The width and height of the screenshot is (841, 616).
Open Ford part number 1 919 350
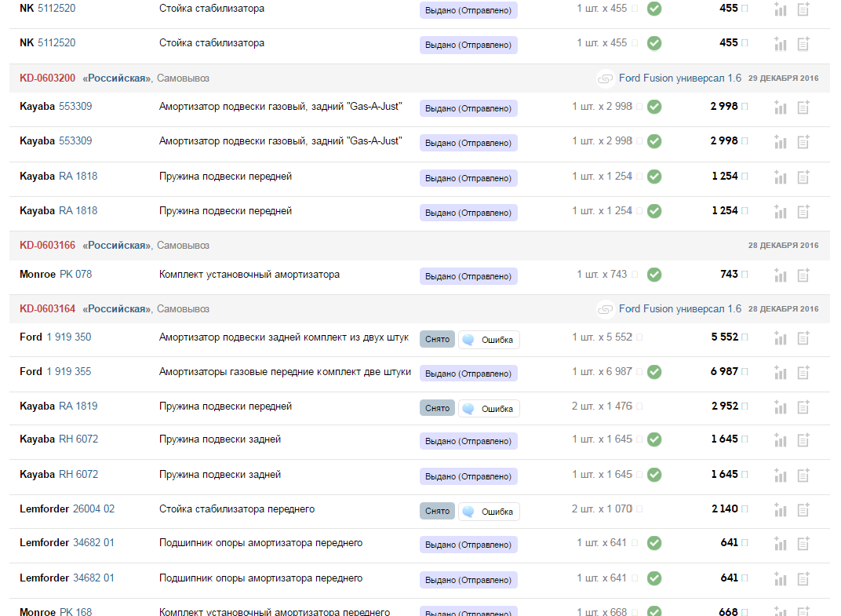coord(69,337)
